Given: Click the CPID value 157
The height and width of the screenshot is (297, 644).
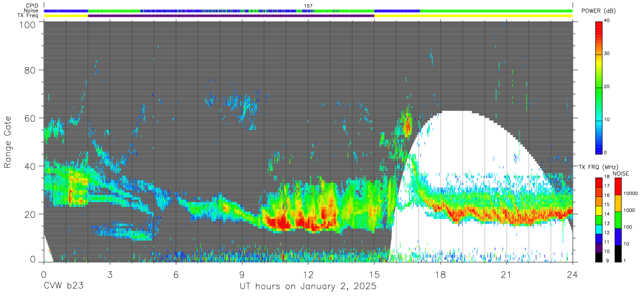Looking at the screenshot, I should (x=308, y=6).
